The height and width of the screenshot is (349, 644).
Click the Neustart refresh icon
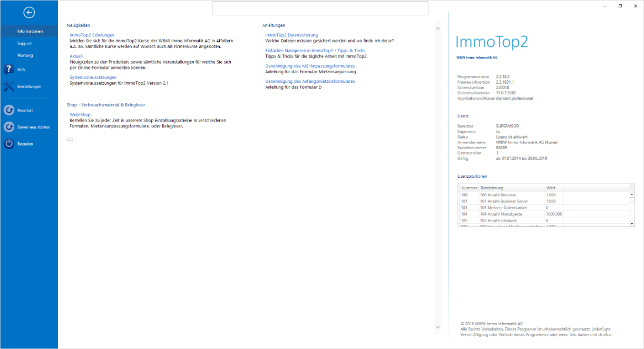tap(8, 110)
